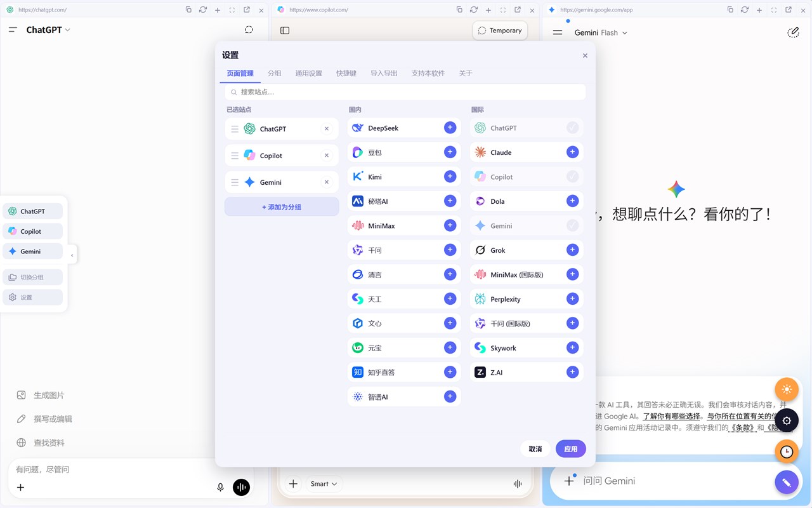
Task: Open the Copilot pane in an external window
Action: pyautogui.click(x=518, y=10)
